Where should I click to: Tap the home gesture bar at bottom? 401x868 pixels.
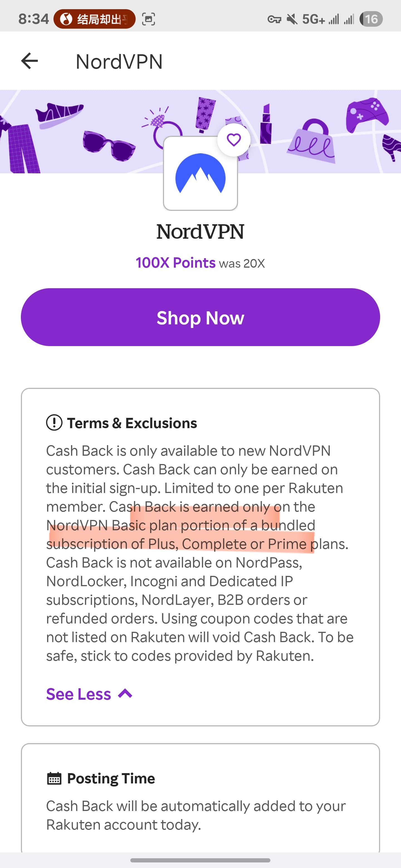200,860
